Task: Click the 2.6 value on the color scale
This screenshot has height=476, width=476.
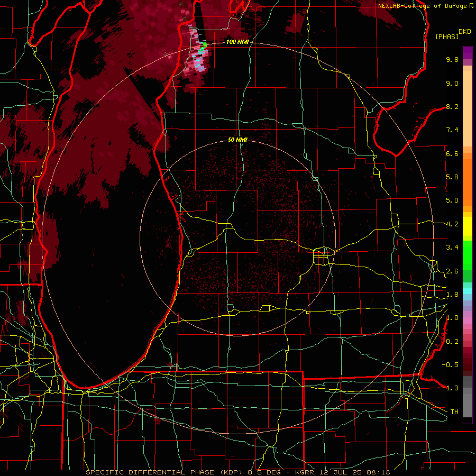Action: point(452,271)
